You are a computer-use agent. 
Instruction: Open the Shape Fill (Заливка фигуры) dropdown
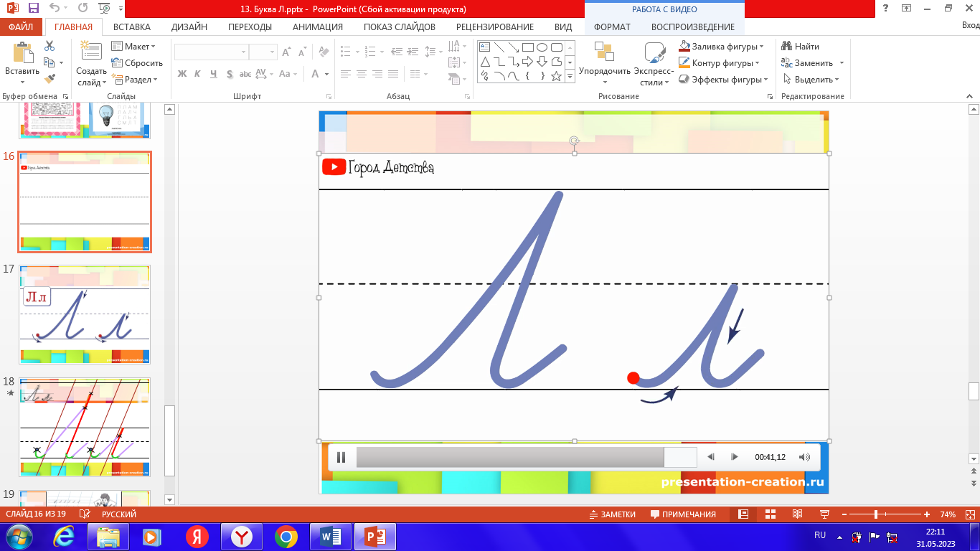pos(721,47)
